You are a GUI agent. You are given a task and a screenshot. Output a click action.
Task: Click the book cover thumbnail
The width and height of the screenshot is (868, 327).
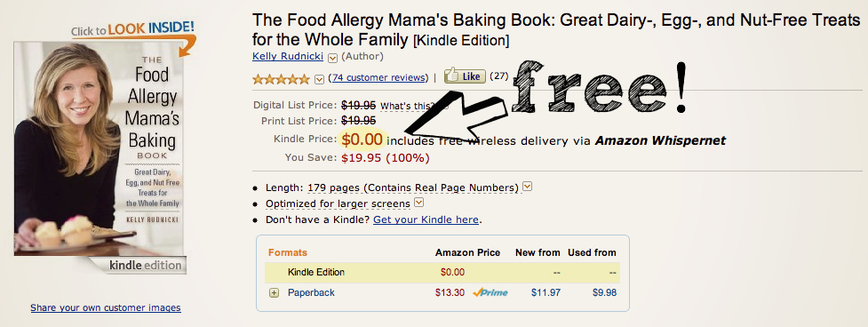click(x=100, y=157)
